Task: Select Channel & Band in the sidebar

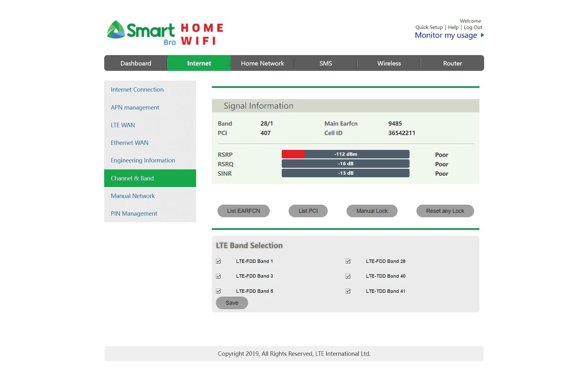Action: tap(150, 178)
